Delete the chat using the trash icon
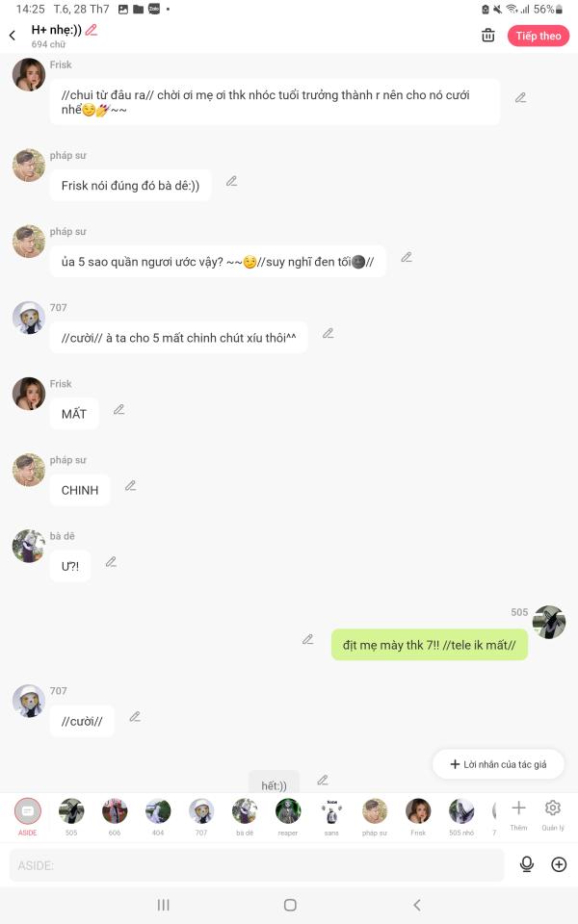This screenshot has width=578, height=924. coord(487,36)
